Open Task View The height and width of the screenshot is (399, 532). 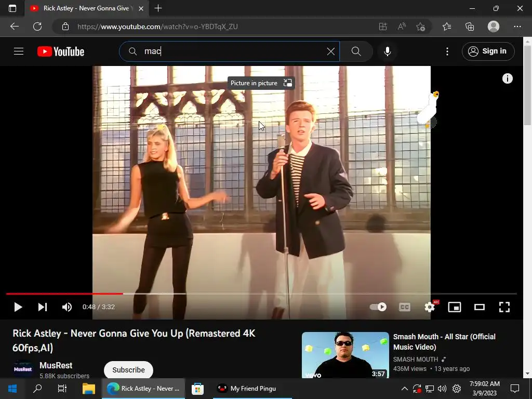click(x=62, y=389)
